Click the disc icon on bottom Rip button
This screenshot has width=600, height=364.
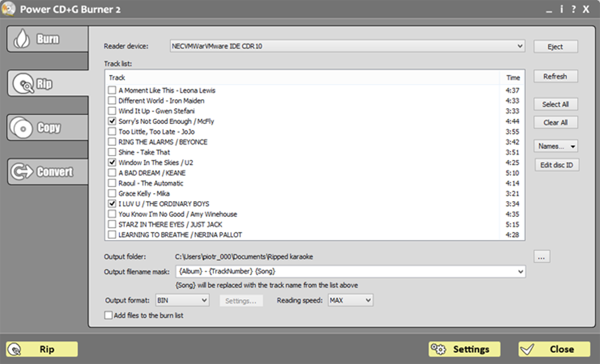click(x=15, y=349)
